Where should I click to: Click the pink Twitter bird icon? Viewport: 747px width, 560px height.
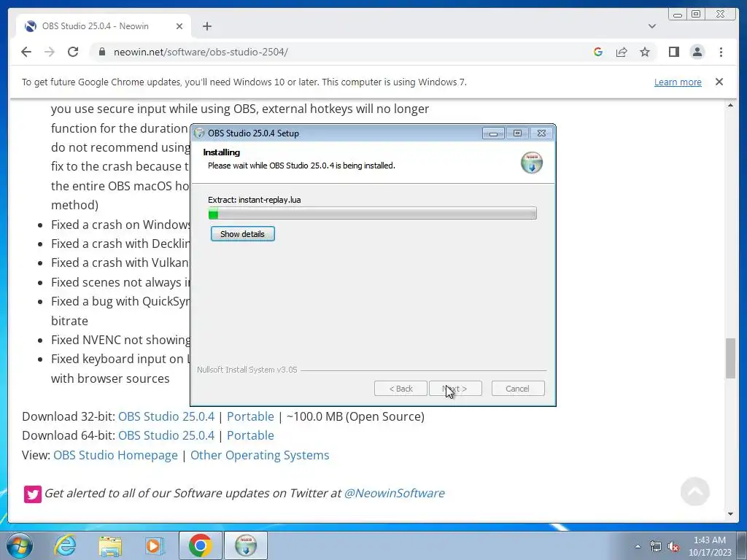click(32, 494)
